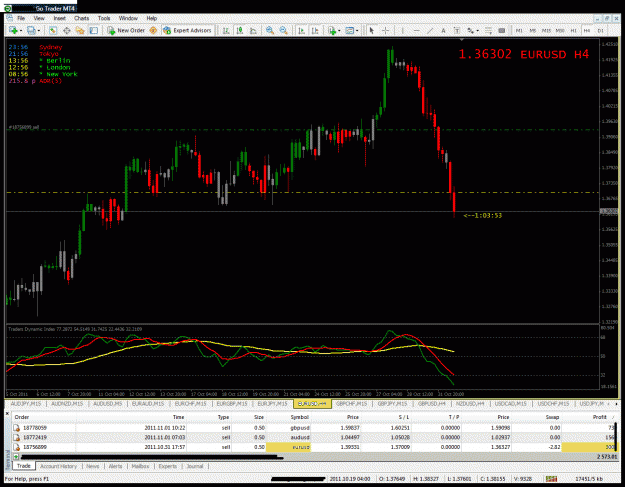Viewport: 625px width, 487px height.
Task: Toggle the Auto Scroll chart icon
Action: click(301, 30)
